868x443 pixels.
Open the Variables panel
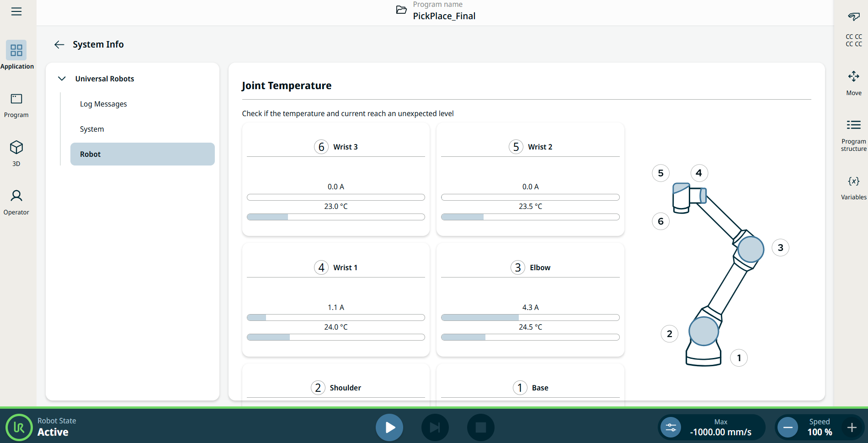point(853,187)
